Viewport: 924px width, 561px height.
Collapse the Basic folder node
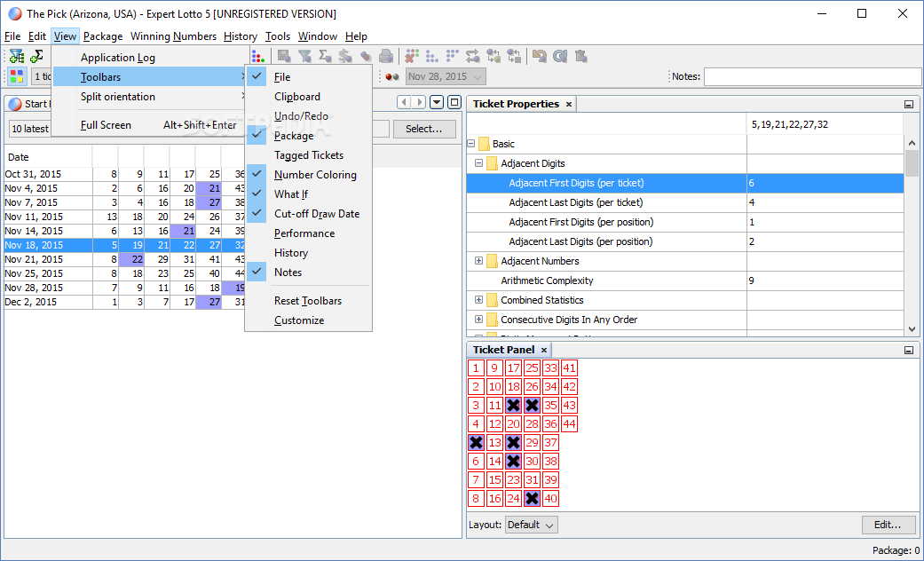(x=471, y=144)
